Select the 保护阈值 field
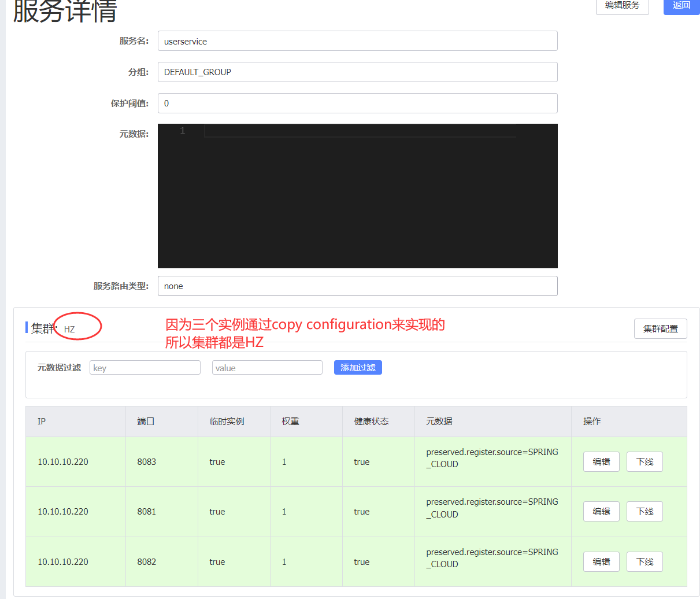Screen dimensions: 700x599 pos(357,103)
